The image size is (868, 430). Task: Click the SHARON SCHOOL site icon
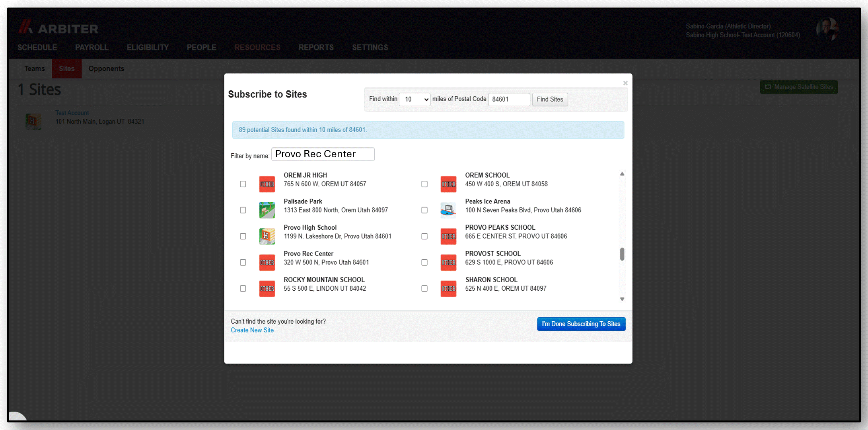tap(448, 289)
